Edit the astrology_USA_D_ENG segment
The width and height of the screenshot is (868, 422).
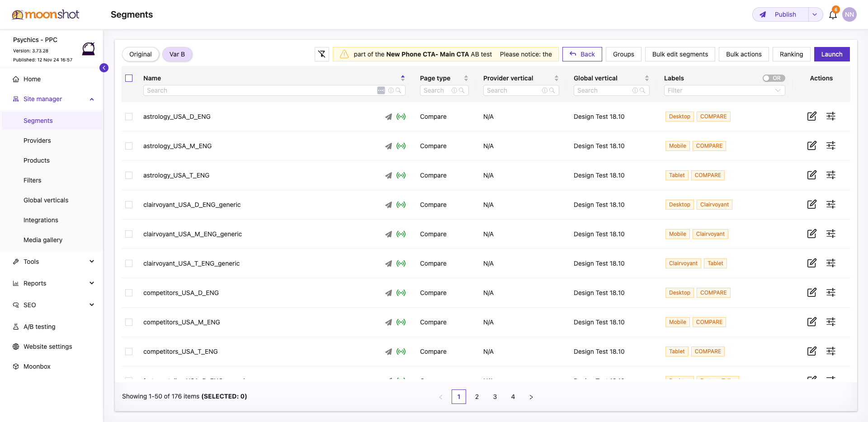812,116
